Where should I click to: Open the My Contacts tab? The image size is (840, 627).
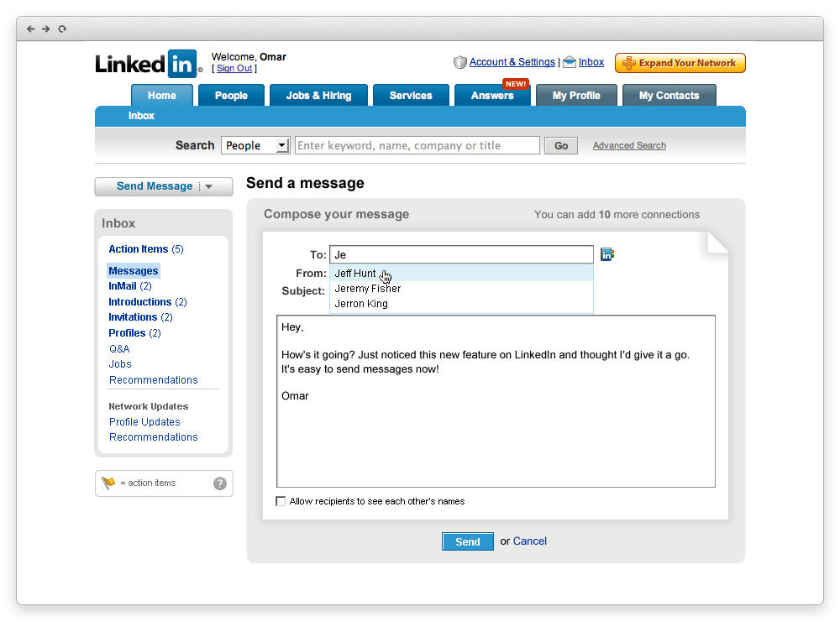click(669, 96)
